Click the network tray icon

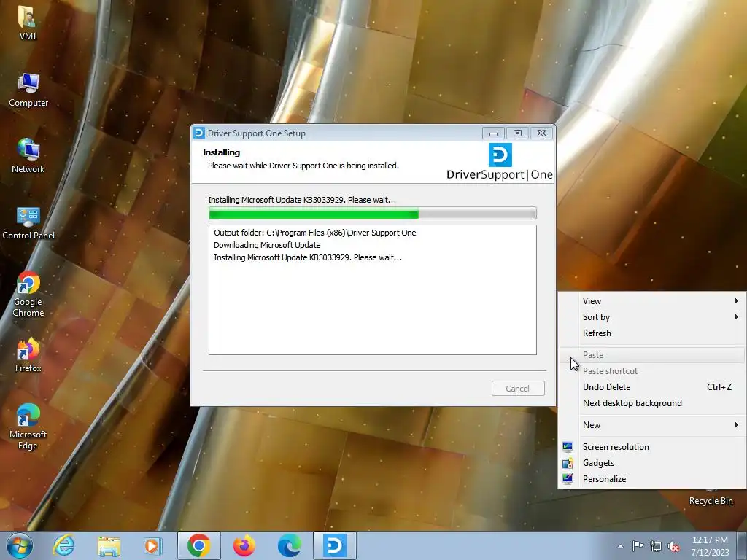pyautogui.click(x=656, y=546)
